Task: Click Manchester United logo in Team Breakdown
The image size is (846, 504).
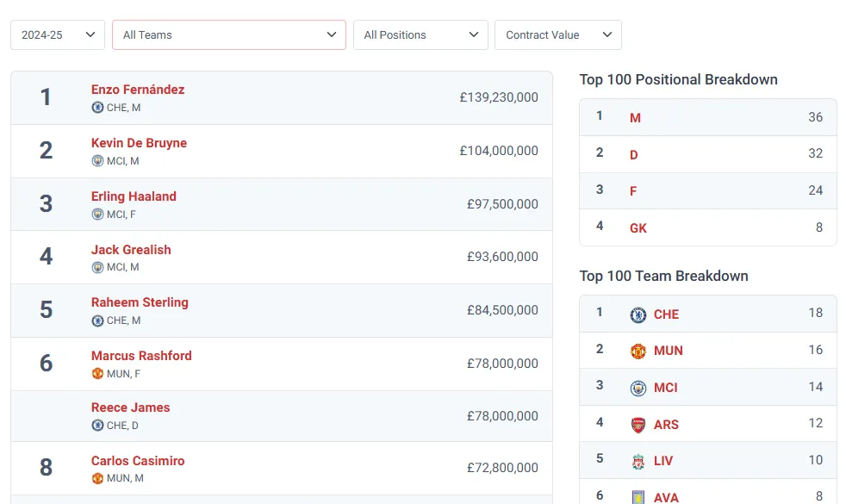Action: pos(638,351)
